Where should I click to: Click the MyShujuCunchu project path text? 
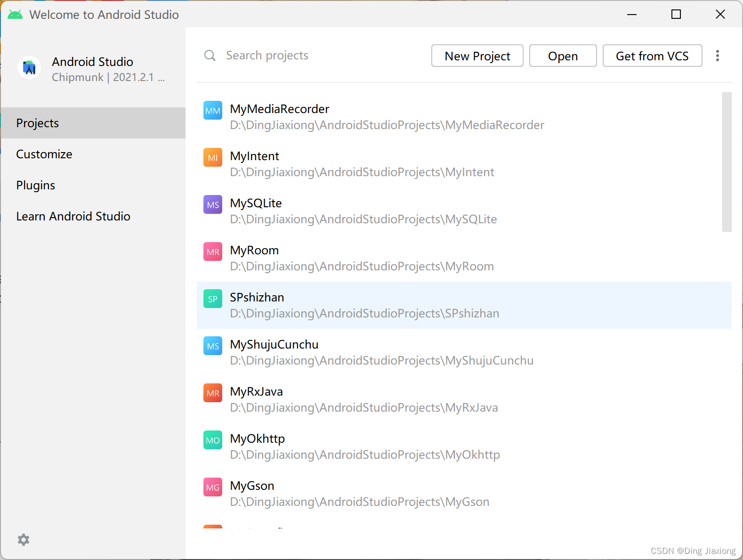(382, 361)
